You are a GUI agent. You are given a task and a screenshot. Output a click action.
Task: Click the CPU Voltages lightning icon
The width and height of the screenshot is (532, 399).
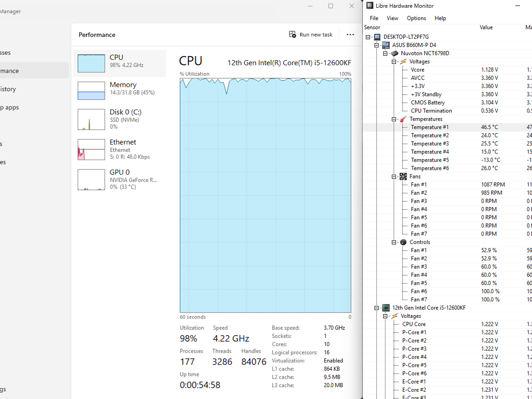coord(395,316)
